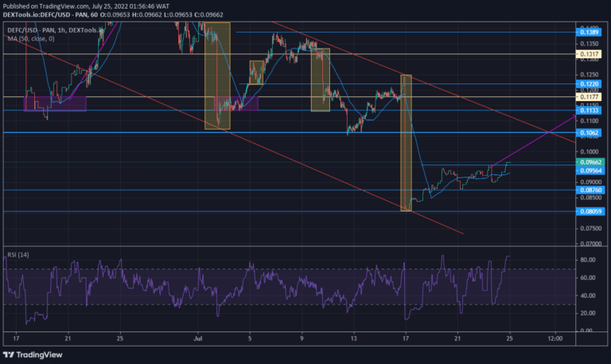611x364 pixels.
Task: Click the 0.1220 price level label
Action: pyautogui.click(x=589, y=84)
